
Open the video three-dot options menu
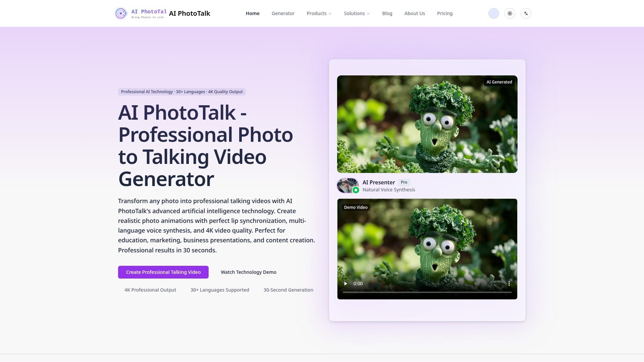(x=509, y=284)
